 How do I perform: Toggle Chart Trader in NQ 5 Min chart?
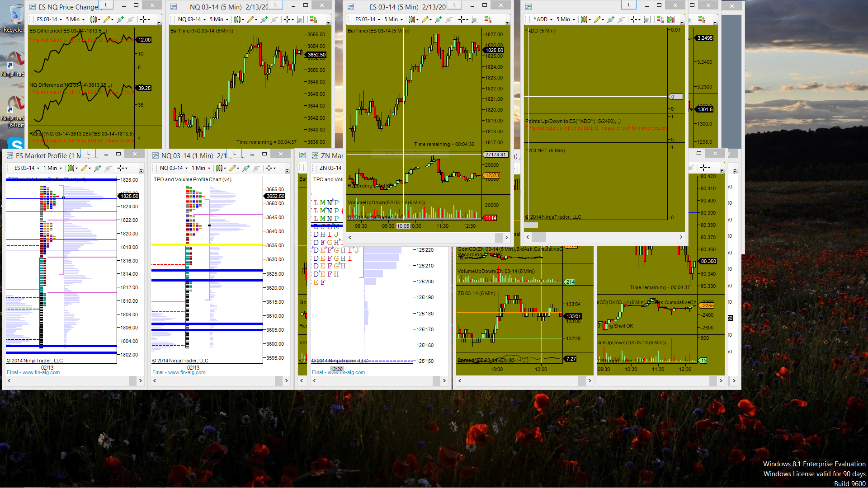point(313,19)
